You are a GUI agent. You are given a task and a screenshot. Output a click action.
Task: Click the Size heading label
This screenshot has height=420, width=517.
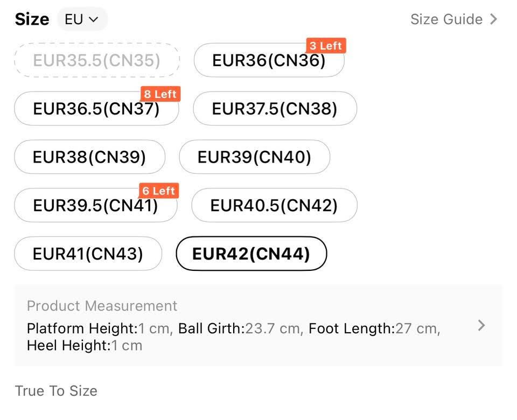(x=32, y=20)
